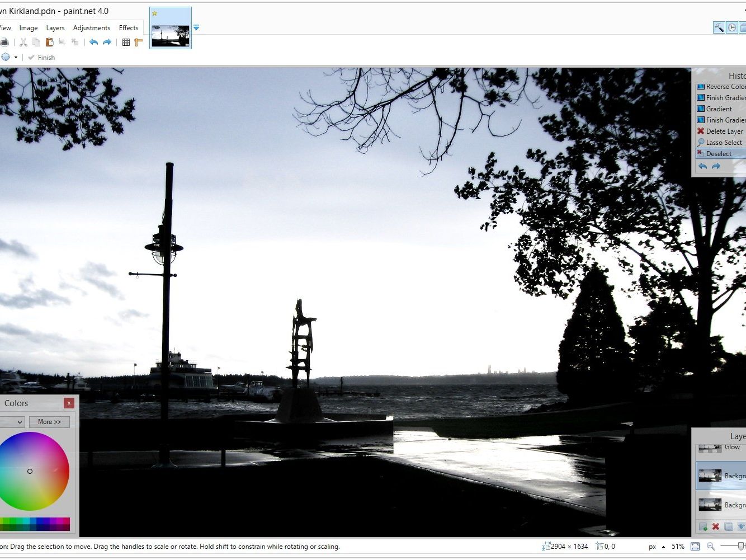Click Duplicate Layer icon in Layers panel
Image resolution: width=746 pixels, height=560 pixels.
click(x=729, y=526)
